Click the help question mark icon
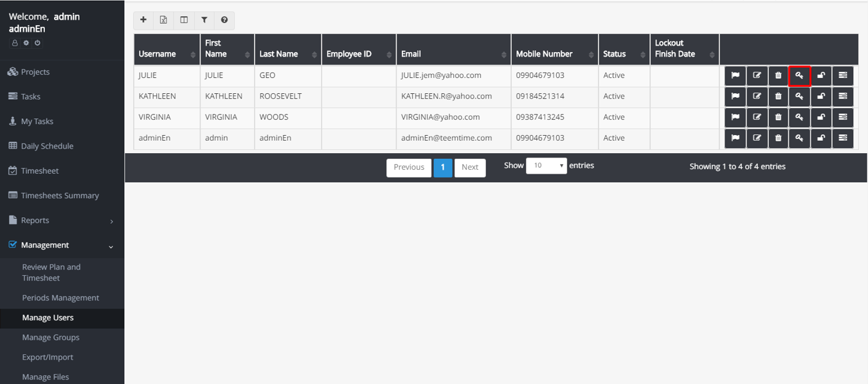The width and height of the screenshot is (868, 384). pos(224,20)
